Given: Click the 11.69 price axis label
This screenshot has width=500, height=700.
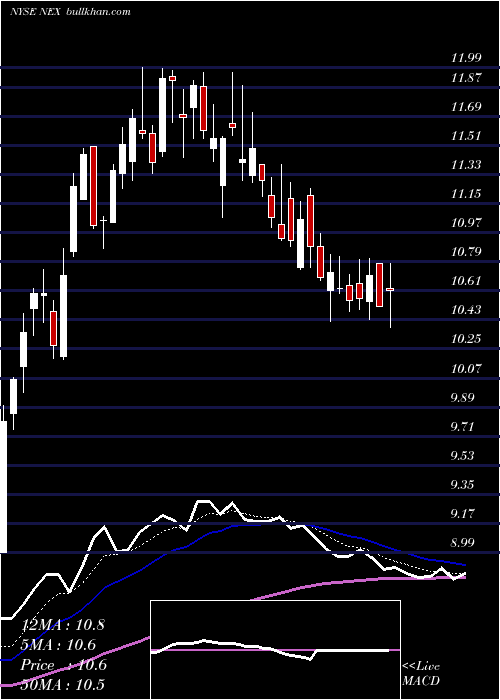Looking at the screenshot, I should coord(466,107).
